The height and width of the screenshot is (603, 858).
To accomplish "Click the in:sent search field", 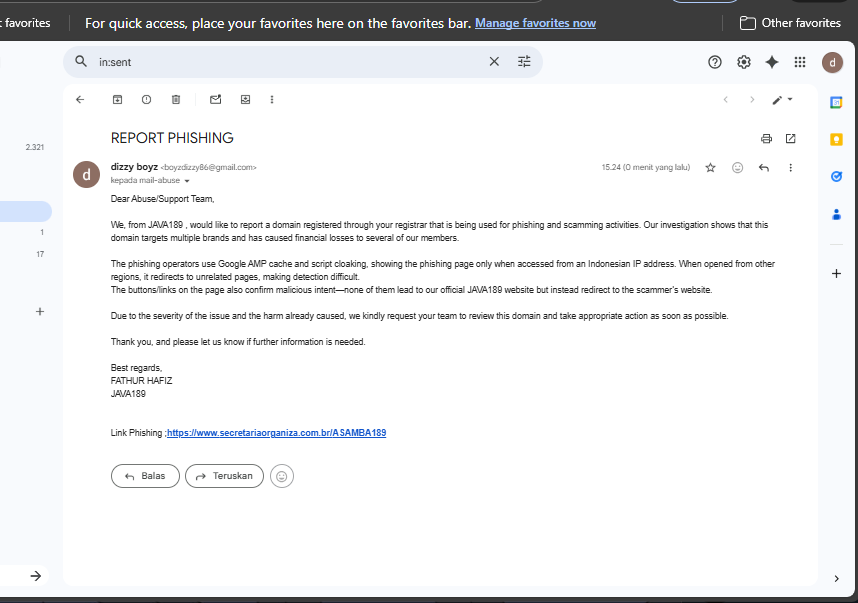I will 290,62.
